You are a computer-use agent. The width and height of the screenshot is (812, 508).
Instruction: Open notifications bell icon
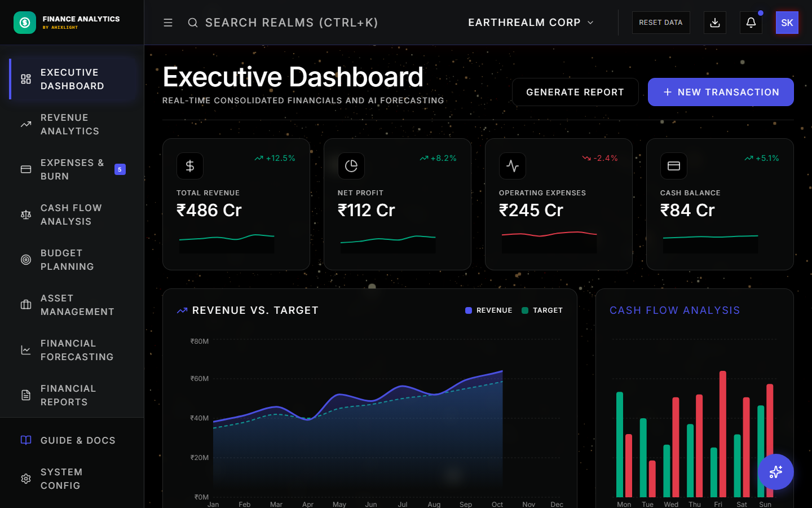751,23
